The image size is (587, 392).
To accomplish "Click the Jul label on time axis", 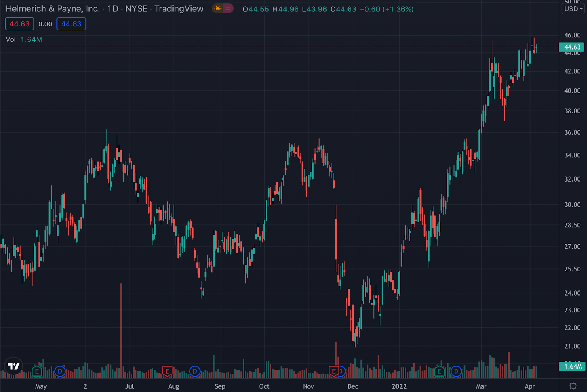I will click(x=129, y=386).
